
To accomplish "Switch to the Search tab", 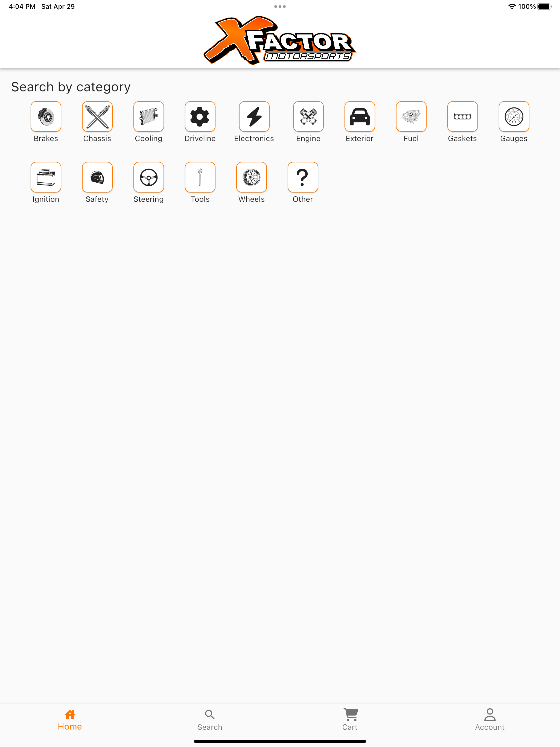I will tap(210, 720).
